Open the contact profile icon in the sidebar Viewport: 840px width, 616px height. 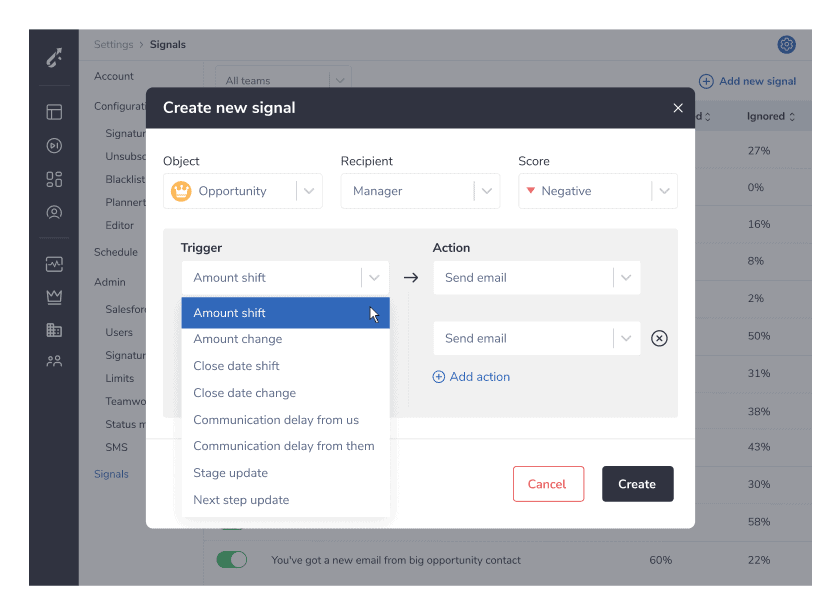point(54,213)
